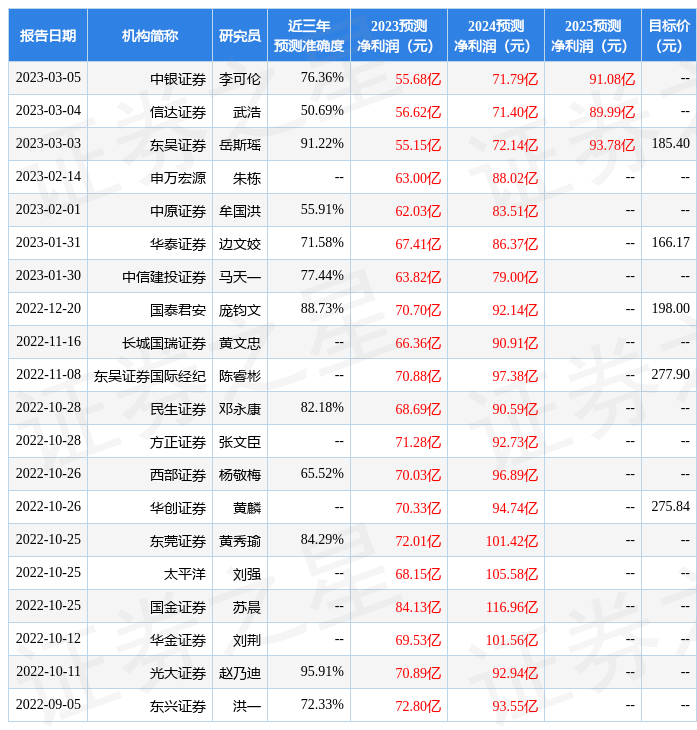Click the 95.91% accuracy value
The image size is (697, 730).
click(x=322, y=672)
